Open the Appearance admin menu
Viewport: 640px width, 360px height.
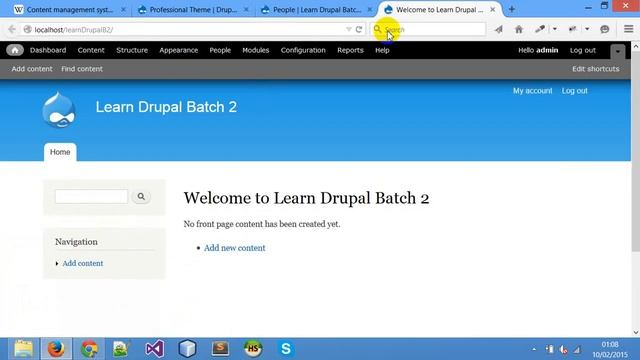[x=178, y=50]
